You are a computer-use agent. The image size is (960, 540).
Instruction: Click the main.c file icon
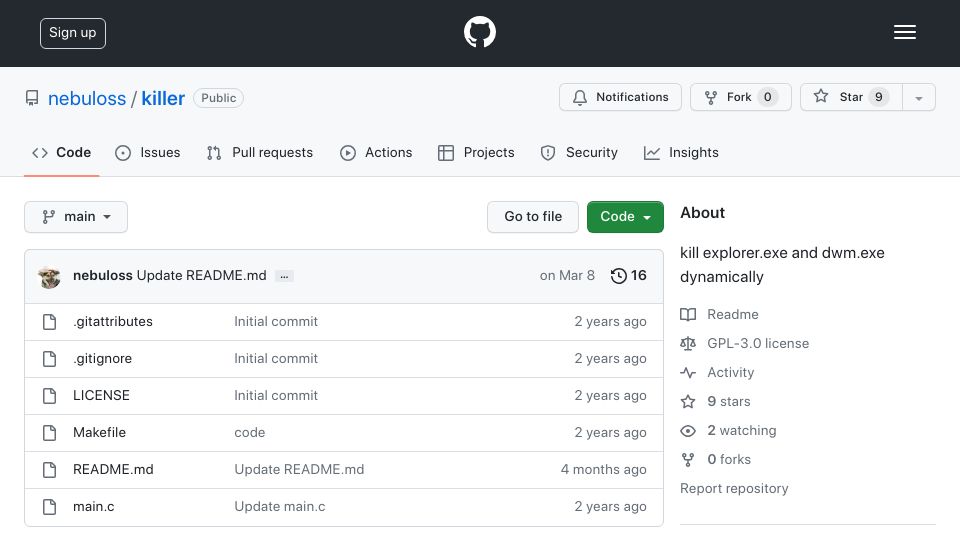[50, 506]
